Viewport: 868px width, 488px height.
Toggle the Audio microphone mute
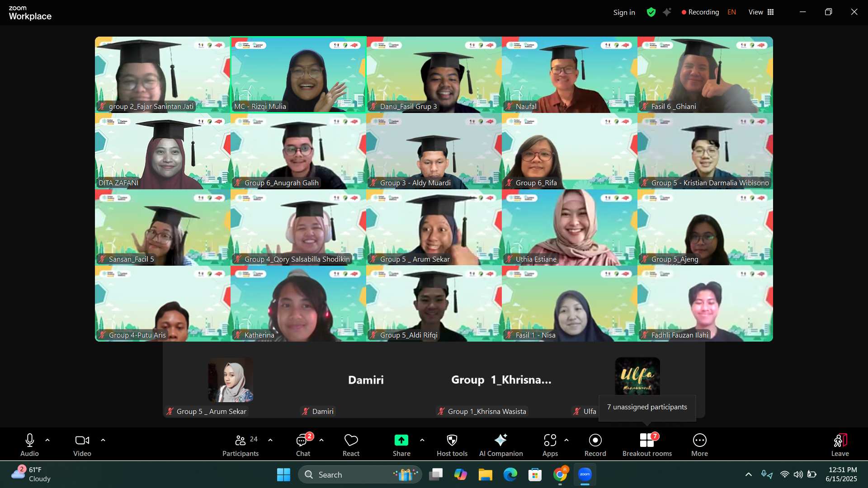pyautogui.click(x=30, y=445)
